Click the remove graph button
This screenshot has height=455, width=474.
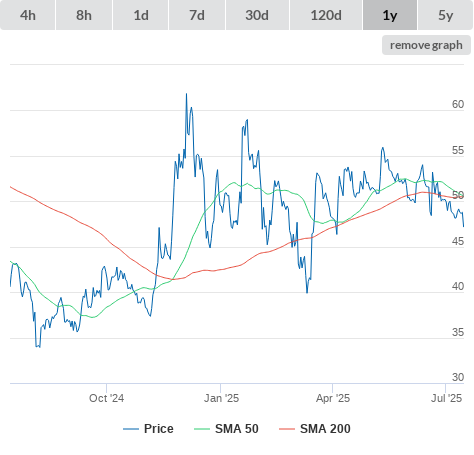426,45
